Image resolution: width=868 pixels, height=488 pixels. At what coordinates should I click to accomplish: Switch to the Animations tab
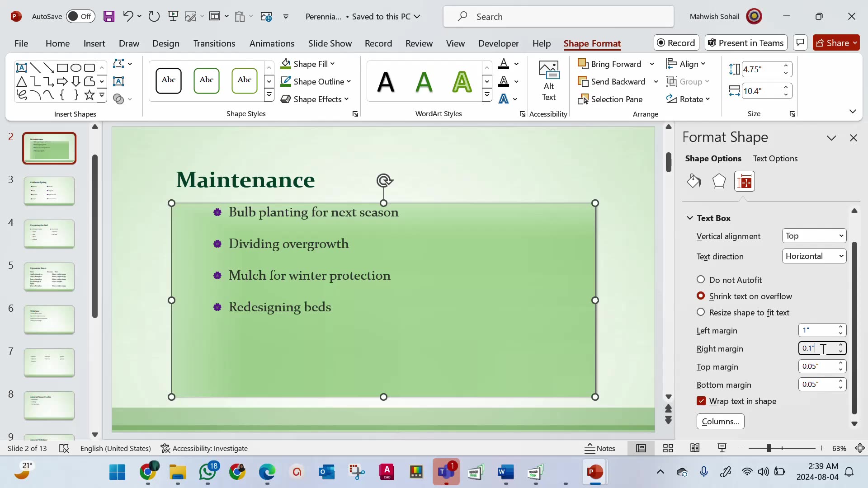[x=272, y=43]
